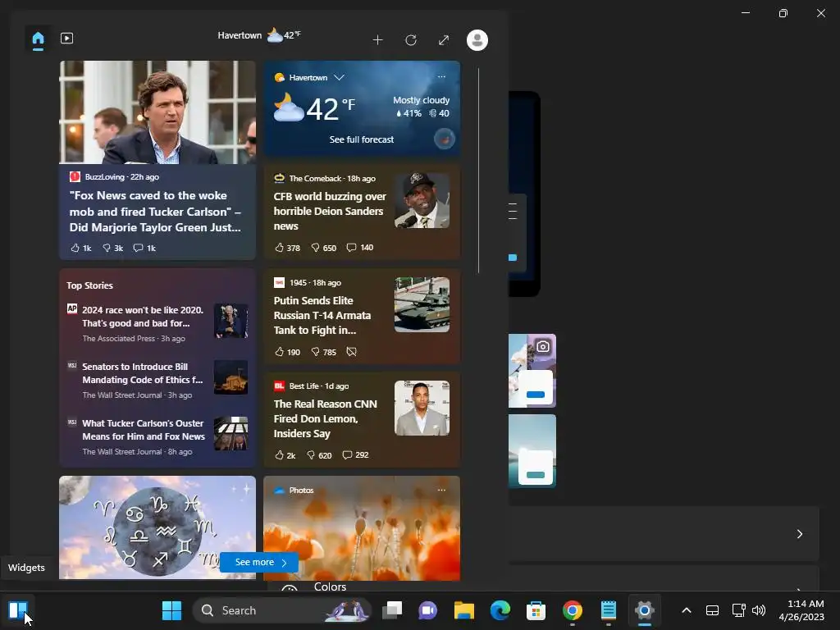Open comments on Don Lemon story
840x630 pixels.
coord(355,455)
